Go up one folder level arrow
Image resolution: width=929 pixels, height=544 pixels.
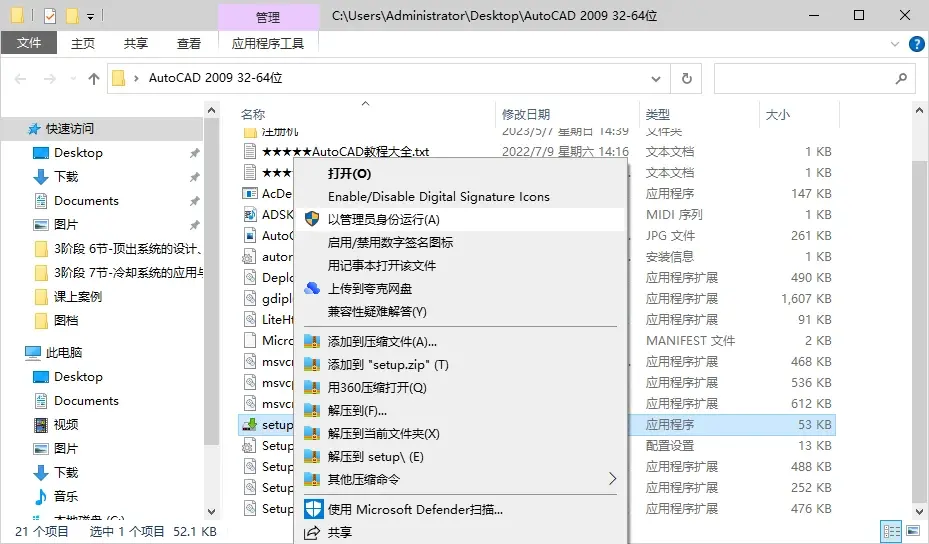[x=94, y=79]
